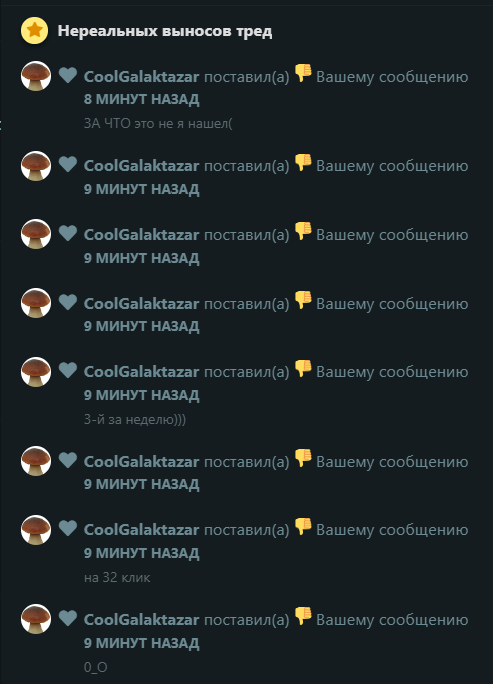Click thumbs-down emoji in the topmost notification

click(303, 73)
